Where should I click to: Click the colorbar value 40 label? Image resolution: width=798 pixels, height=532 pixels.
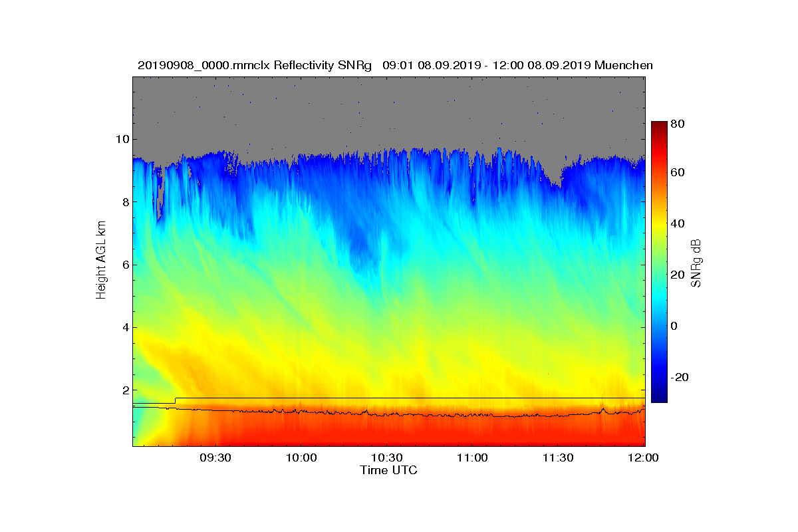click(678, 223)
